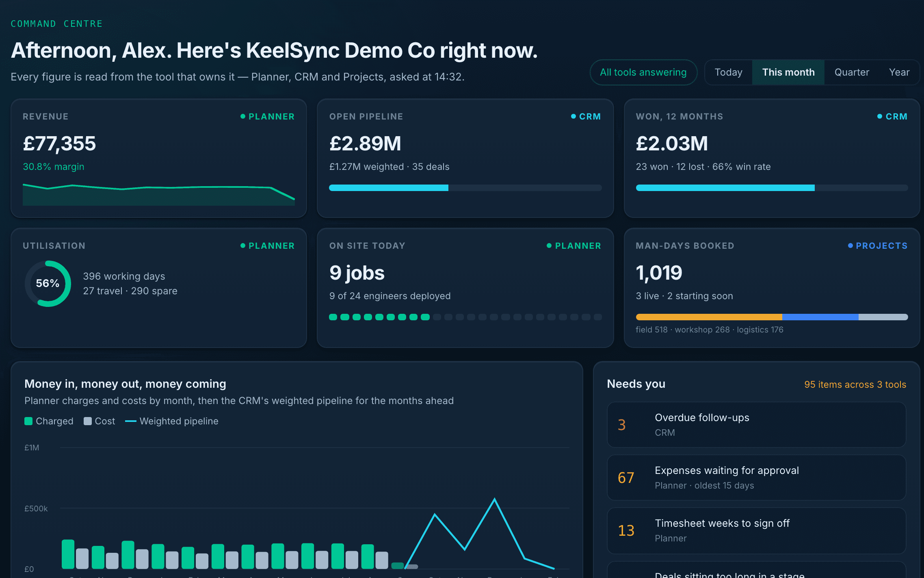924x578 pixels.
Task: Click the engineers deployed dot indicator row
Action: [465, 317]
